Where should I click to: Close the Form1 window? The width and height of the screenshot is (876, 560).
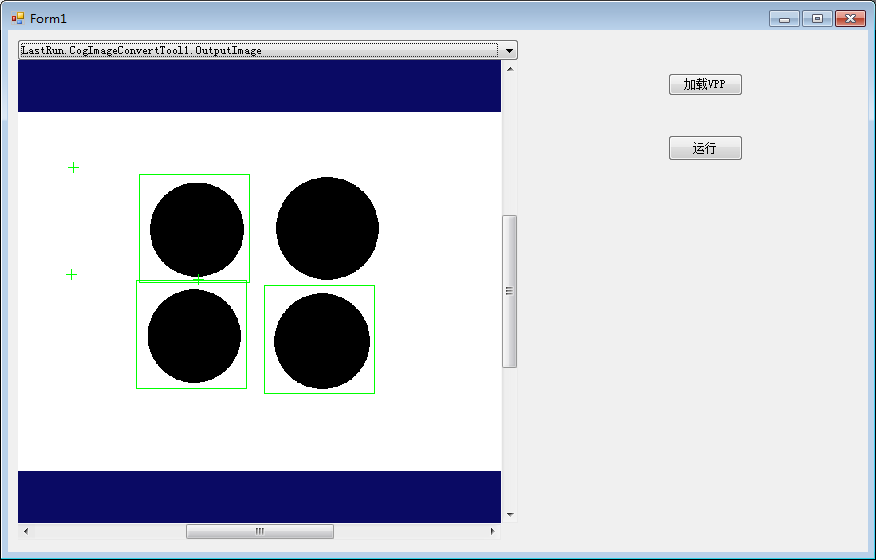[850, 19]
